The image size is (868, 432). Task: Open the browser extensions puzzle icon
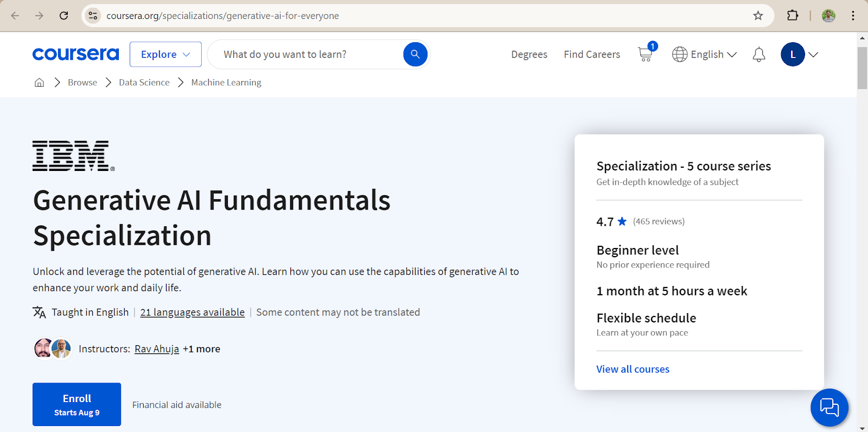point(793,16)
